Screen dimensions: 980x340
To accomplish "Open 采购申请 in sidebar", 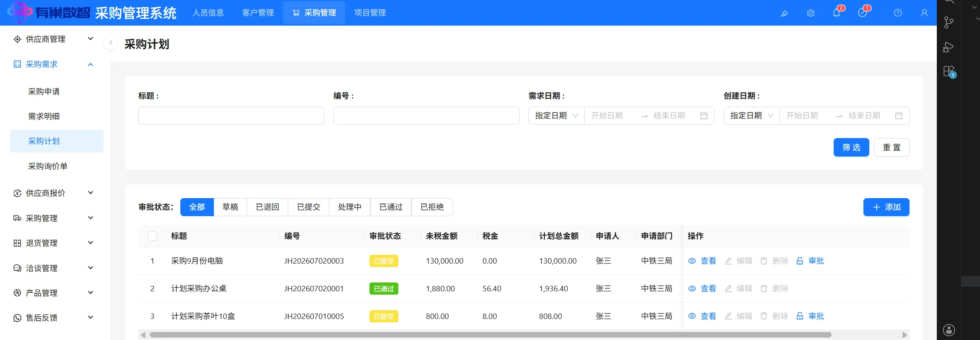I will 57,92.
